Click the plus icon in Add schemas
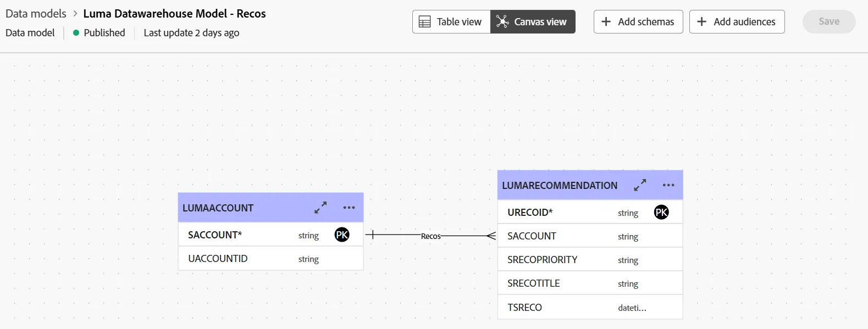The width and height of the screenshot is (868, 329). [606, 21]
